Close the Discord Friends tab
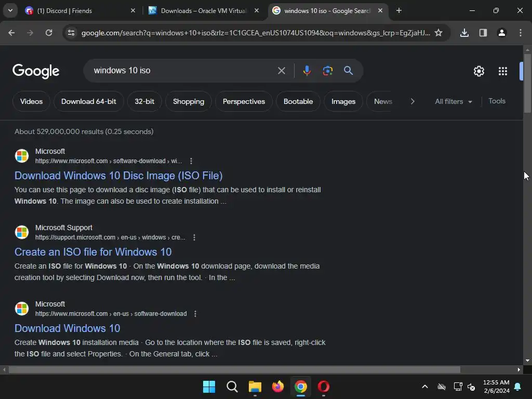 (132, 11)
